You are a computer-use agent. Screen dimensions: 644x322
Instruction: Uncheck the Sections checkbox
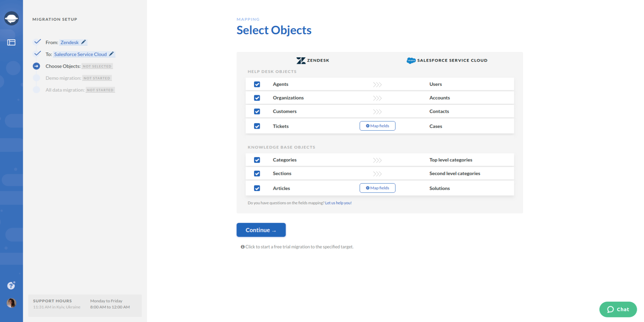257,173
